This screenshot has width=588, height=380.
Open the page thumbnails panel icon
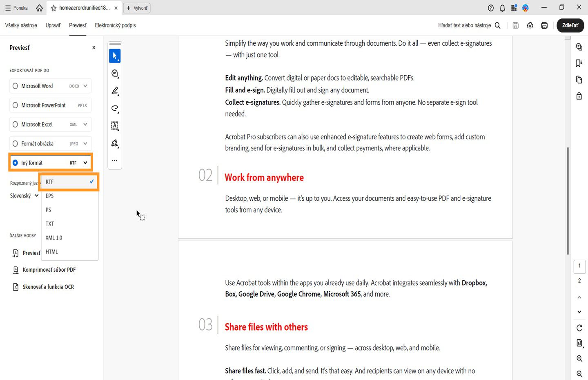[579, 80]
